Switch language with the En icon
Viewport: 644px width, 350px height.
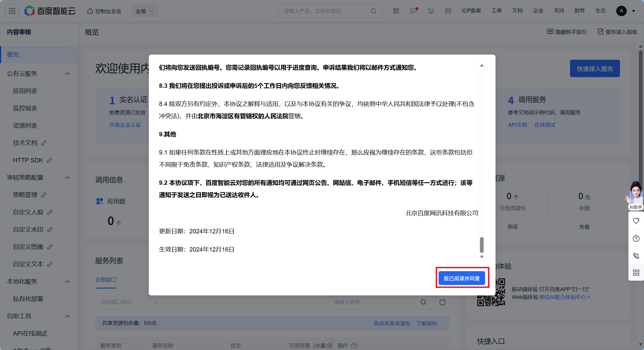click(448, 11)
